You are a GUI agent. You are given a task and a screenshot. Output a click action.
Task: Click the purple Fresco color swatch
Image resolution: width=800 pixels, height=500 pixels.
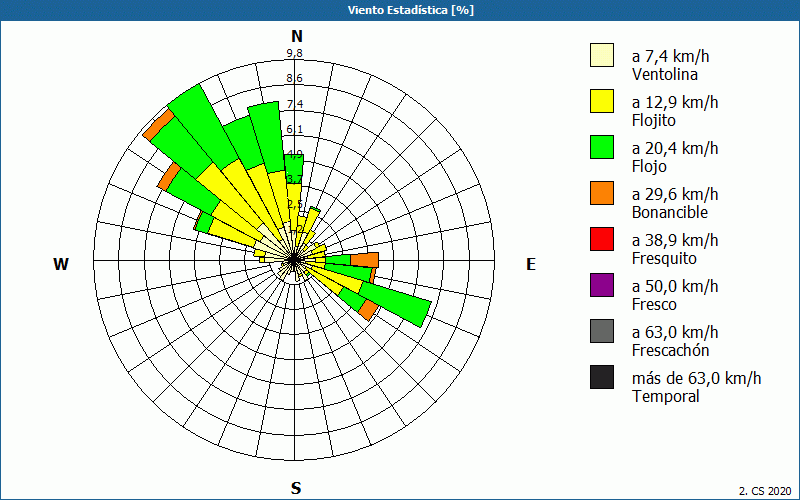point(602,285)
